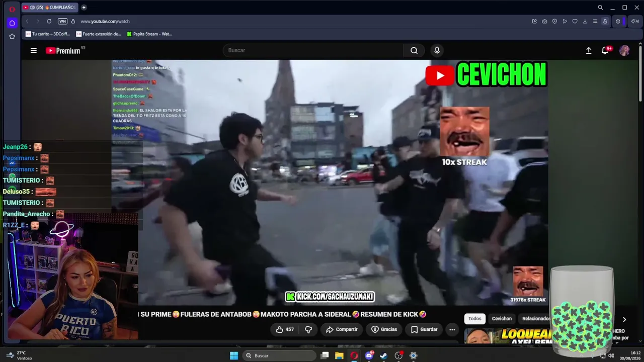Start YouTube voice search with microphone
Image resolution: width=644 pixels, height=362 pixels.
437,50
